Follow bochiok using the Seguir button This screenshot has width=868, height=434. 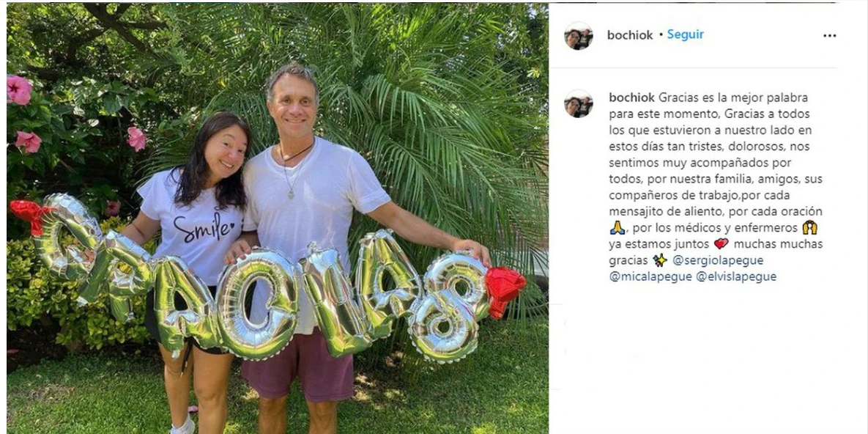click(686, 34)
